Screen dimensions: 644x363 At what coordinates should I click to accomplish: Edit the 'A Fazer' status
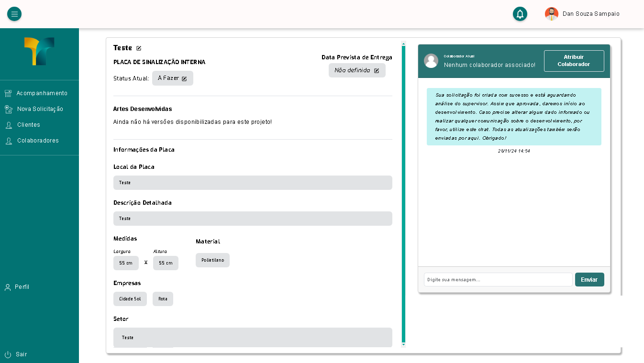(184, 78)
